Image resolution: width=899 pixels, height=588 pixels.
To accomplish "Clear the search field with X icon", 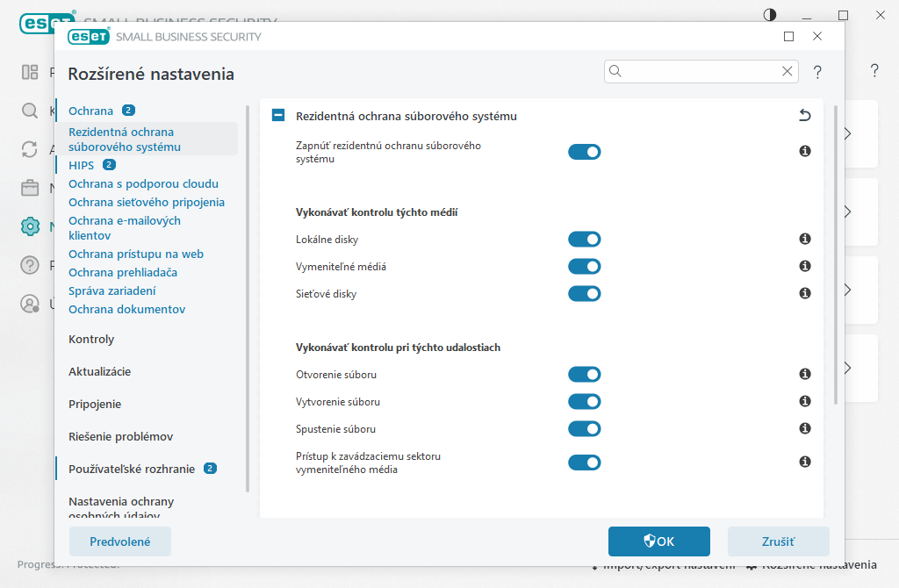I will (x=788, y=71).
